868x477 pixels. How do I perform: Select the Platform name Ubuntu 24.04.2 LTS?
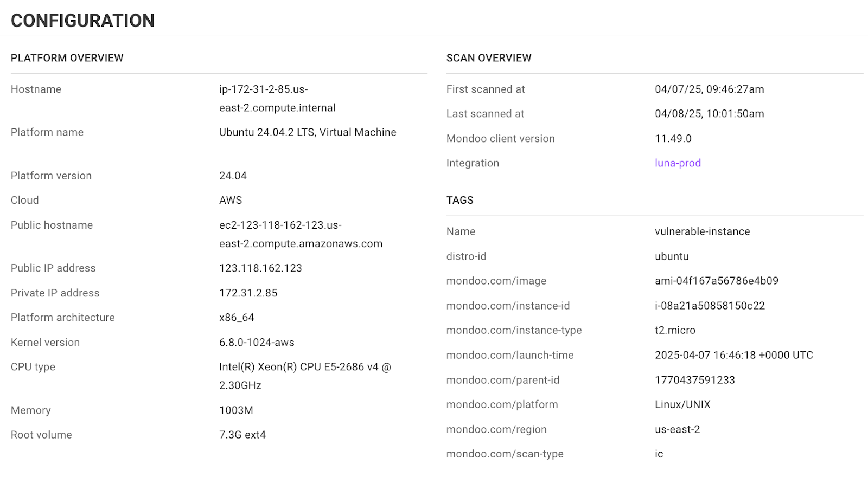tap(307, 132)
